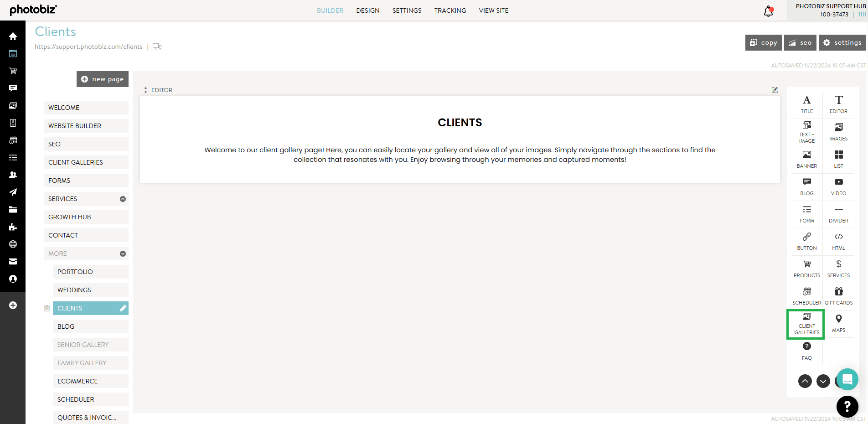The width and height of the screenshot is (868, 424).
Task: Go to home in the left sidebar
Action: click(13, 36)
